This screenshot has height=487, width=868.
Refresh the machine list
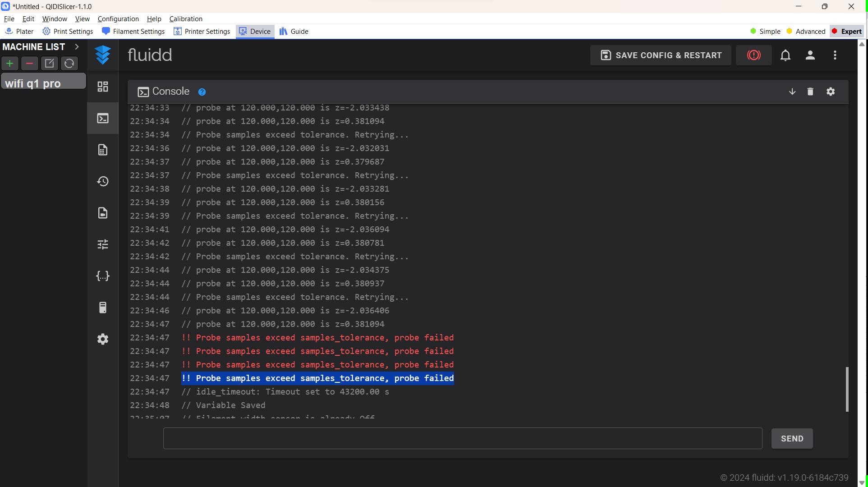pyautogui.click(x=69, y=63)
